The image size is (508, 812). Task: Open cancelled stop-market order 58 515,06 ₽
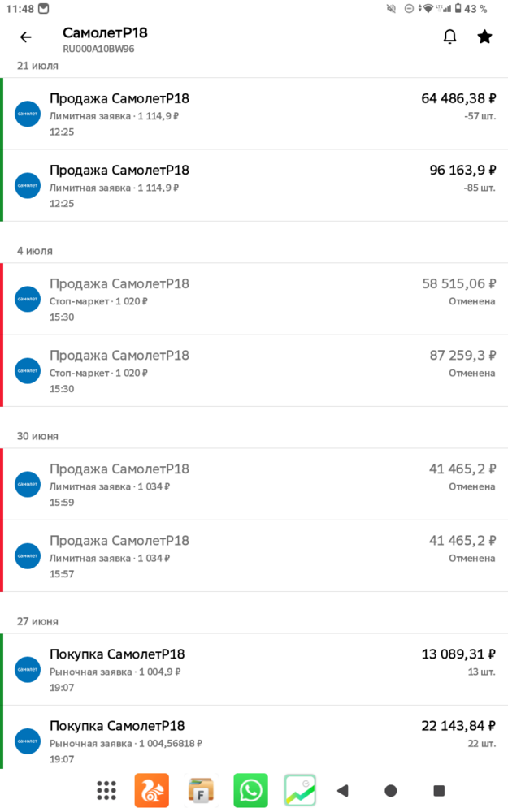click(254, 299)
